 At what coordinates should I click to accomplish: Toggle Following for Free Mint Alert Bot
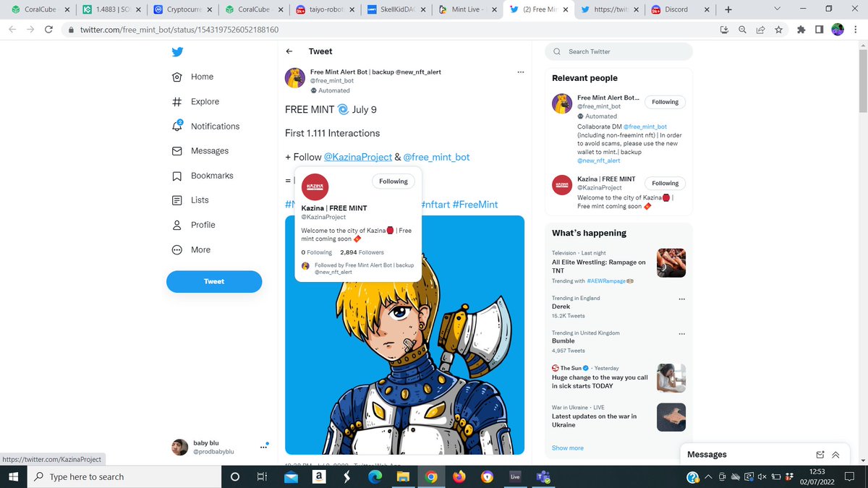tap(664, 102)
